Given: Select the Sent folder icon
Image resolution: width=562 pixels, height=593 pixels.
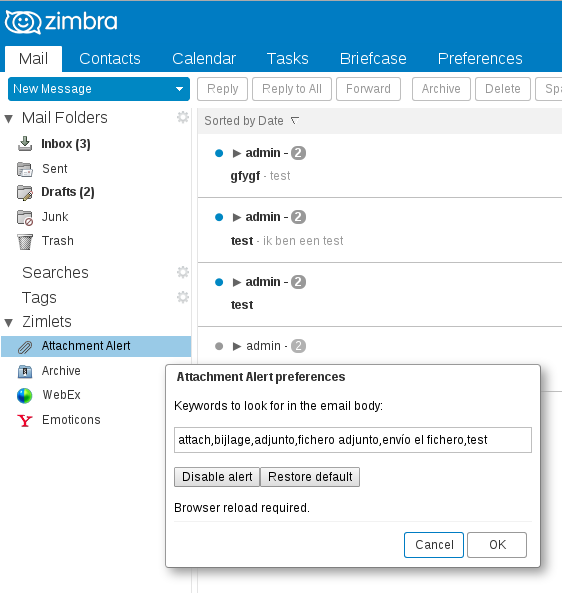Looking at the screenshot, I should pos(25,169).
